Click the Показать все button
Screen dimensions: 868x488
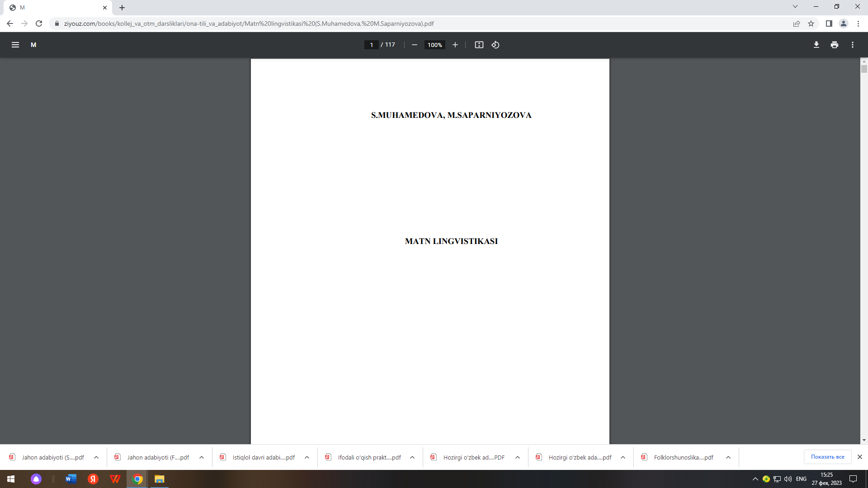(x=827, y=457)
